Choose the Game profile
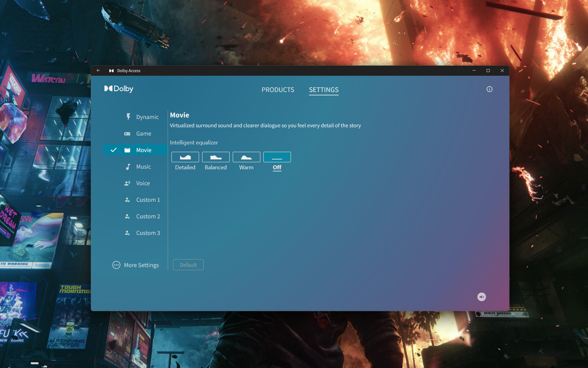 [136, 133]
